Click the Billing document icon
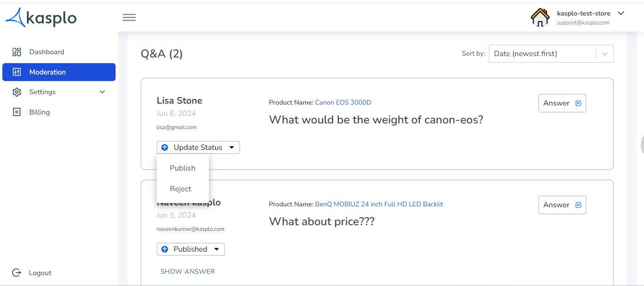The height and width of the screenshot is (286, 644). tap(17, 112)
